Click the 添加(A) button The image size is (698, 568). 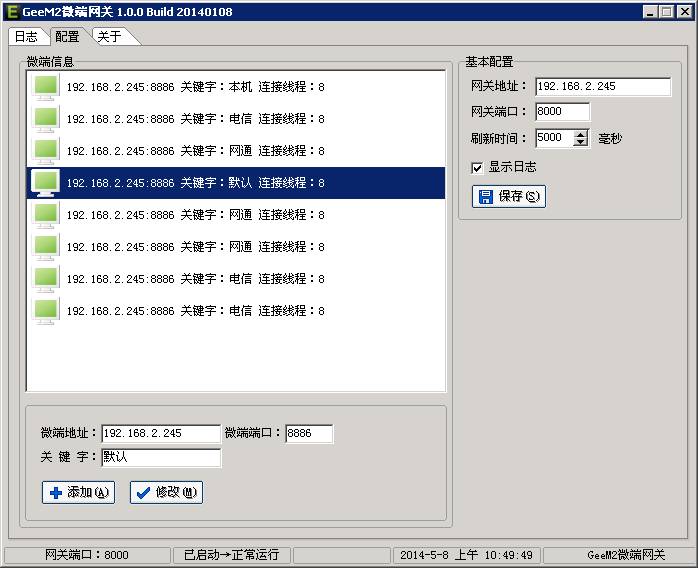pyautogui.click(x=78, y=493)
